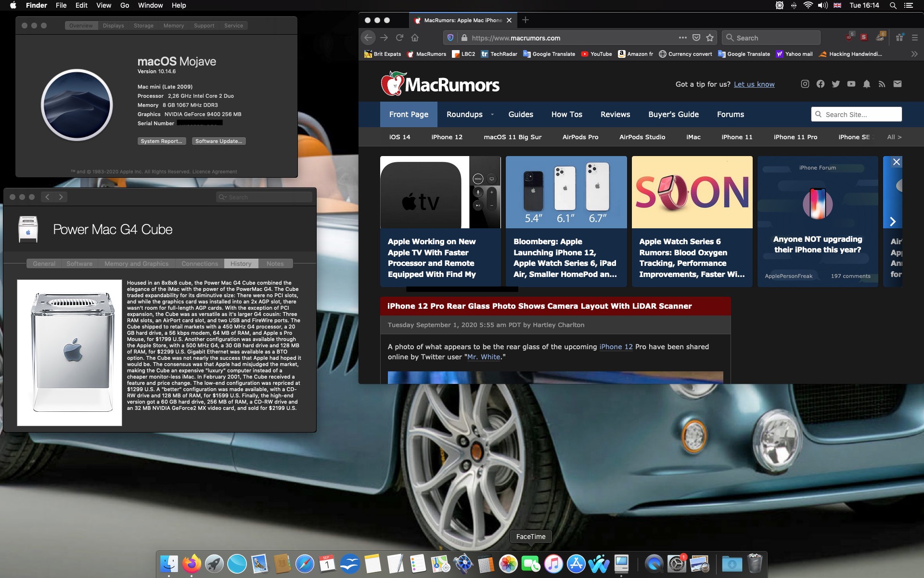
Task: Open the page actions three-dots menu
Action: coord(682,38)
